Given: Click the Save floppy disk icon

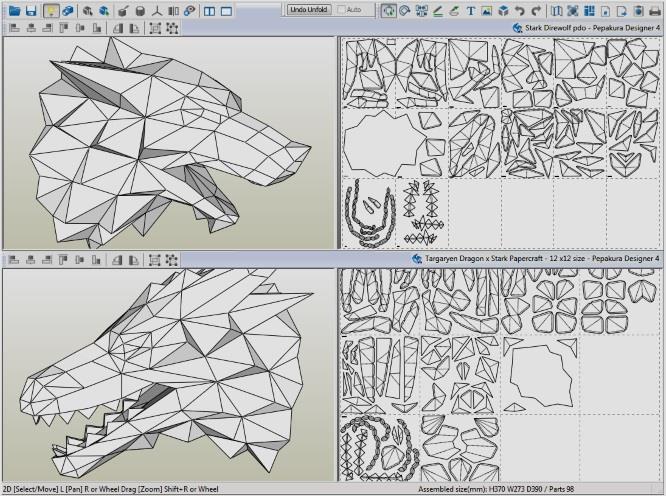Looking at the screenshot, I should point(31,11).
